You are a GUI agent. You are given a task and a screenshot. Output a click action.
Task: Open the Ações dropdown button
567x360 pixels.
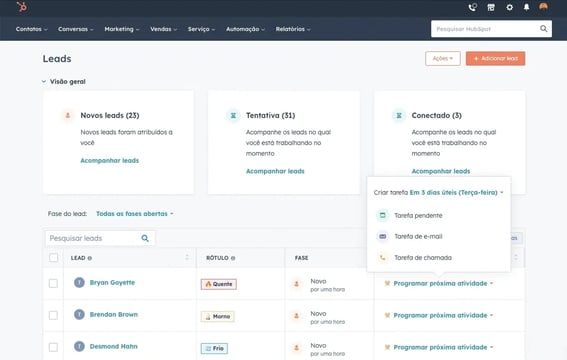tap(443, 59)
